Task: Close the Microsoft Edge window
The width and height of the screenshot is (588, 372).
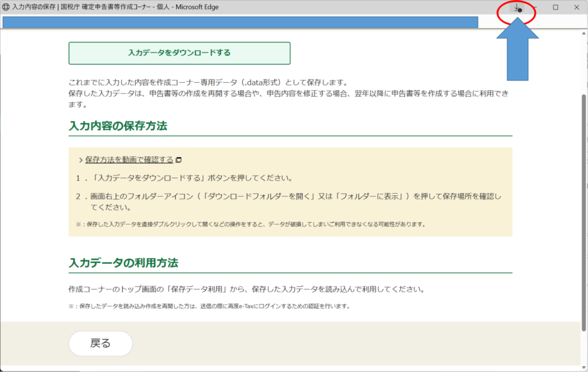Action: tap(577, 7)
